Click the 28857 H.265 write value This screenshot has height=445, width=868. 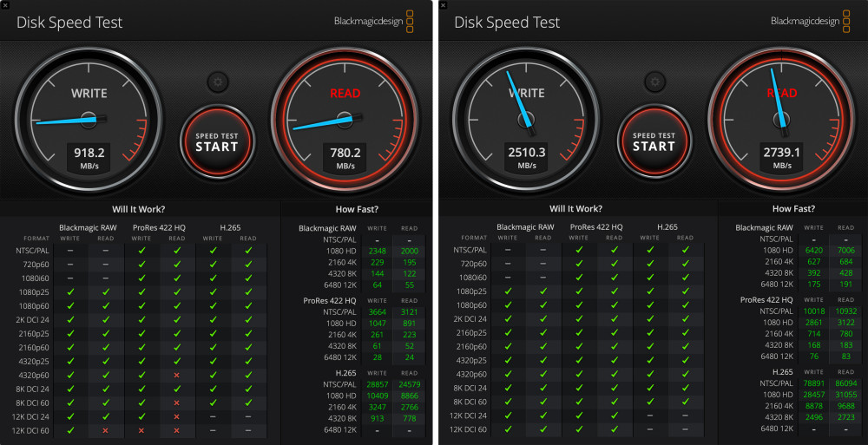tap(378, 384)
